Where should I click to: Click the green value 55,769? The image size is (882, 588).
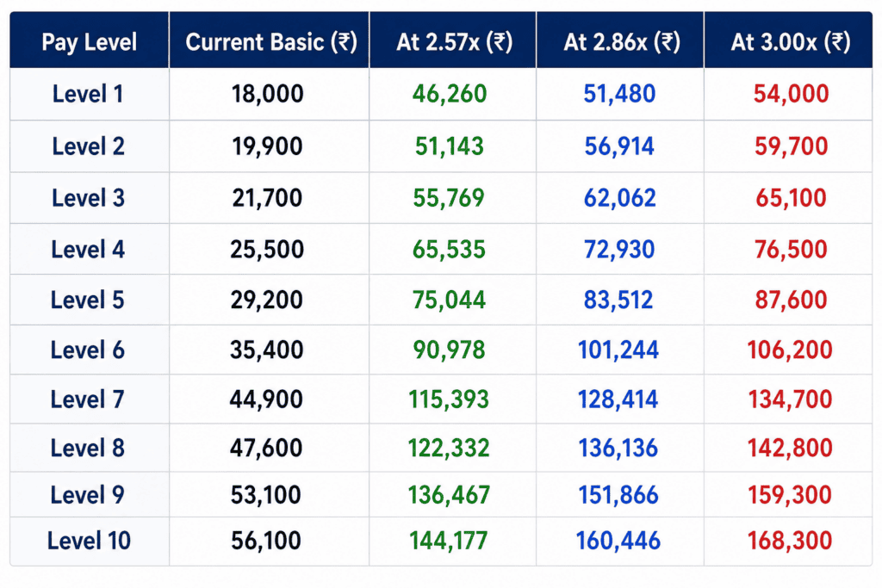449,198
